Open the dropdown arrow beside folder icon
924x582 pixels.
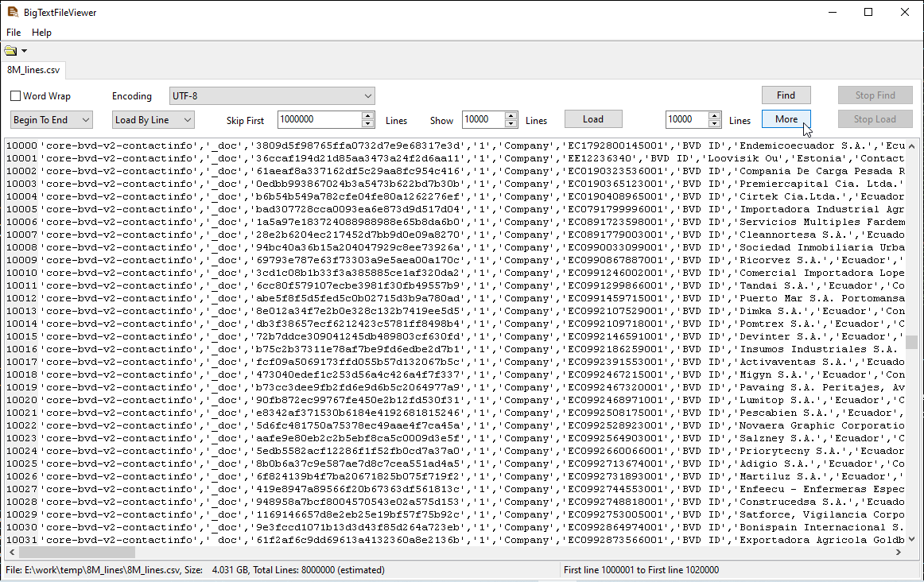25,52
